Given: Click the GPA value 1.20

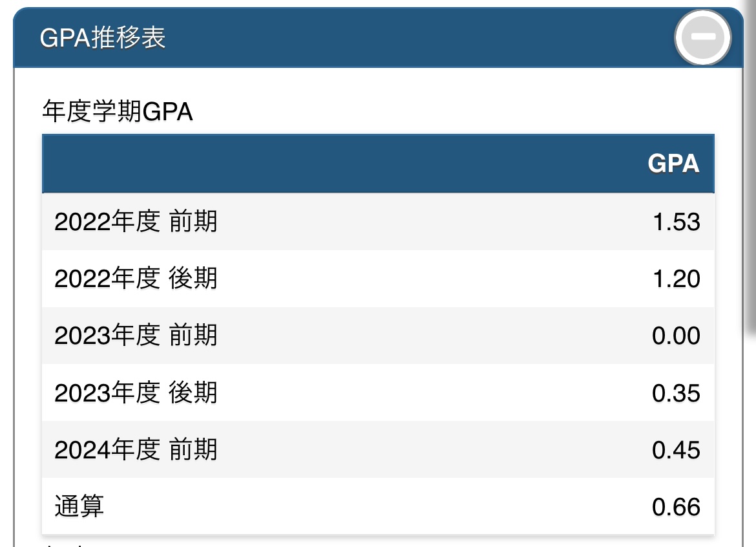Looking at the screenshot, I should pos(676,279).
